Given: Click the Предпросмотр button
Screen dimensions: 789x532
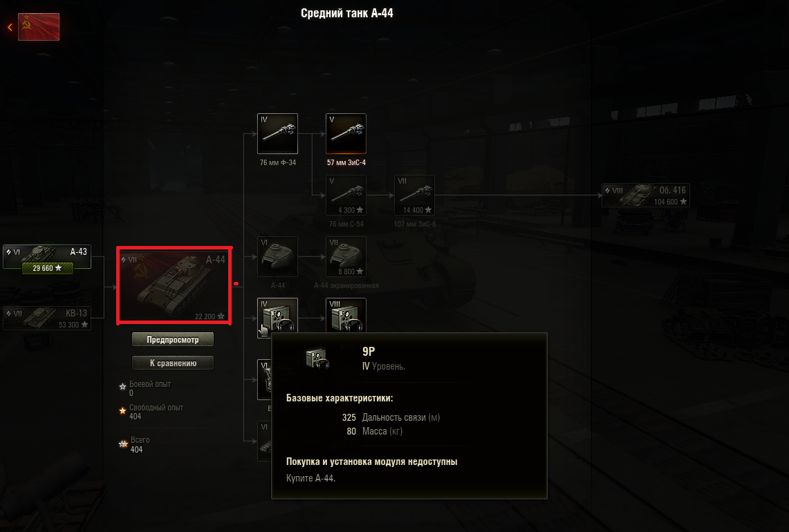Looking at the screenshot, I should coord(173,339).
